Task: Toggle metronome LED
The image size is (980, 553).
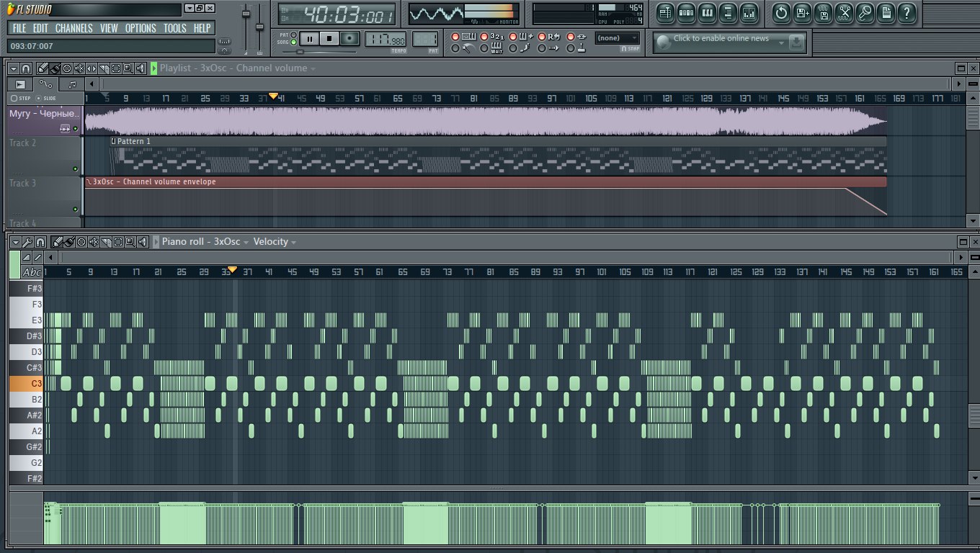Action: click(455, 48)
